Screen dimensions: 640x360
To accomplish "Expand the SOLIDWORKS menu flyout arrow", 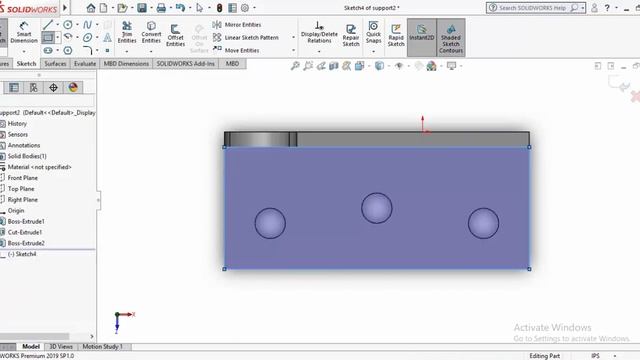I will (64, 7).
